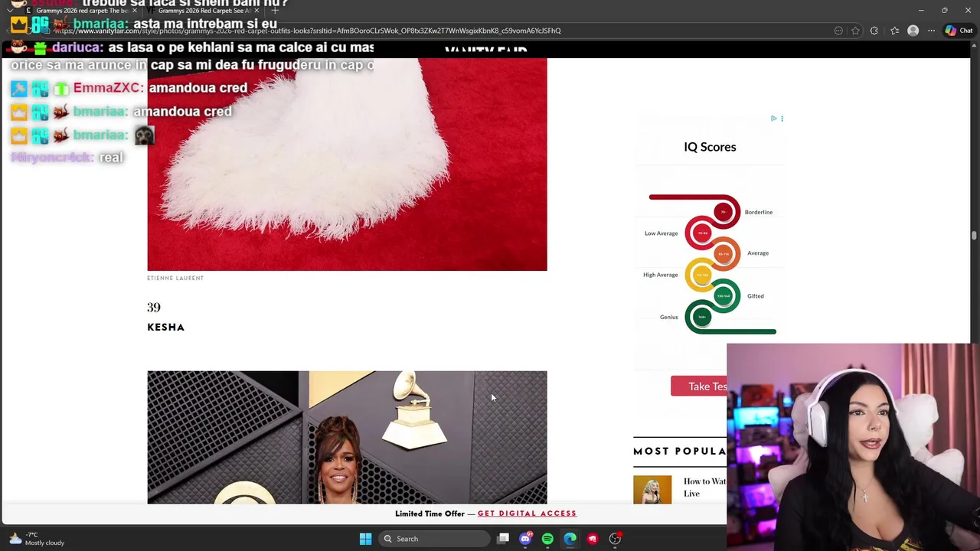Open OBS Studio from the taskbar
The height and width of the screenshot is (551, 980).
point(615,539)
